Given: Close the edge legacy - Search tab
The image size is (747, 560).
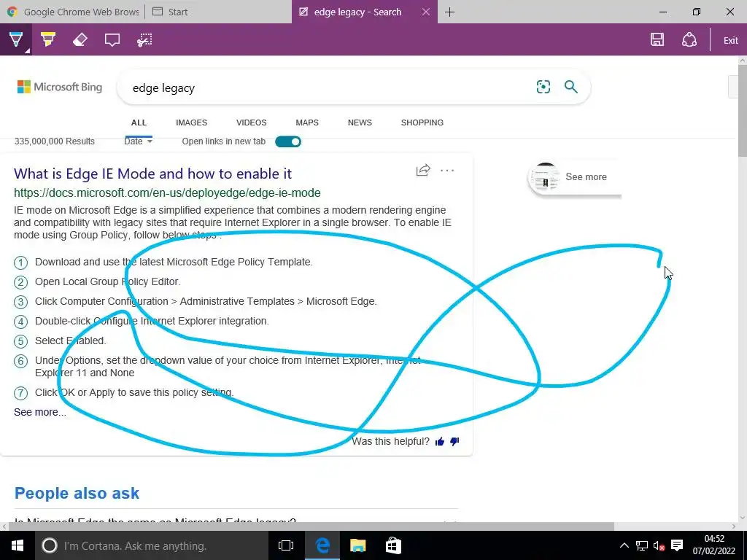Looking at the screenshot, I should pos(426,12).
